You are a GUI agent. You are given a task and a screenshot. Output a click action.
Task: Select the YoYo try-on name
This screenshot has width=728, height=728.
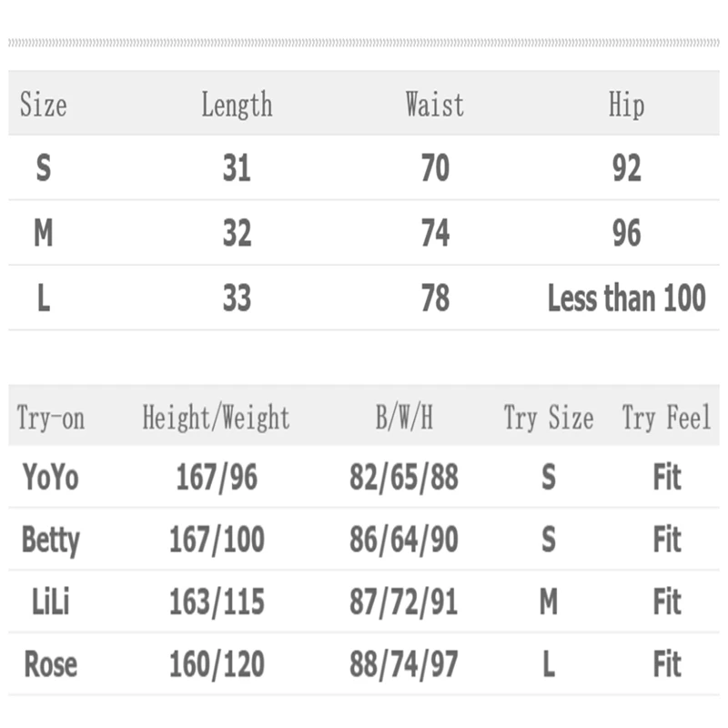pos(50,478)
